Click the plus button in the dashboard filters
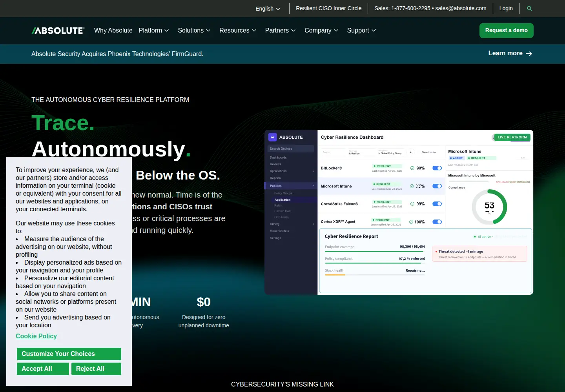The height and width of the screenshot is (392, 565). tap(410, 152)
